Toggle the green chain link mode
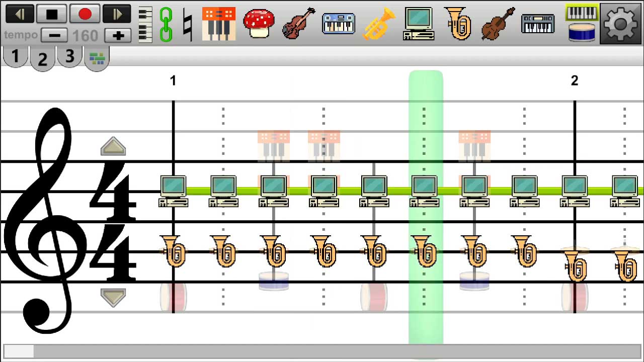Image resolution: width=644 pixels, height=362 pixels. click(x=166, y=24)
